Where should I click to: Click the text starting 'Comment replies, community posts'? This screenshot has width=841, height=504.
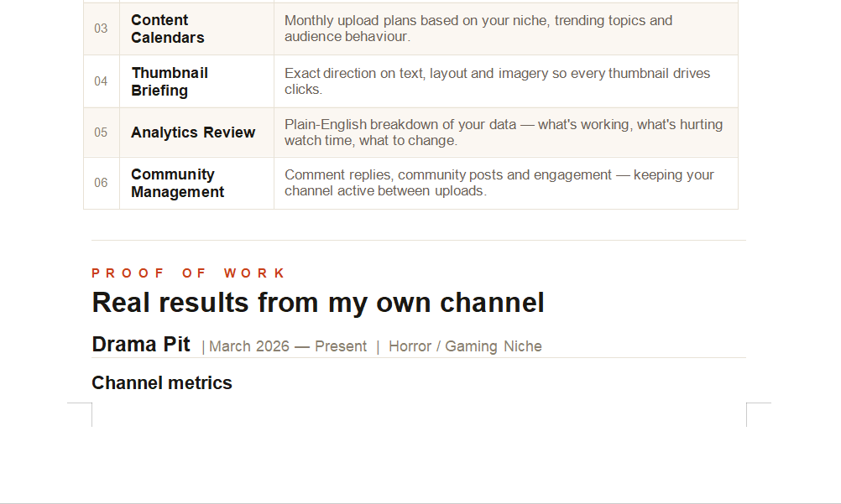(x=499, y=183)
